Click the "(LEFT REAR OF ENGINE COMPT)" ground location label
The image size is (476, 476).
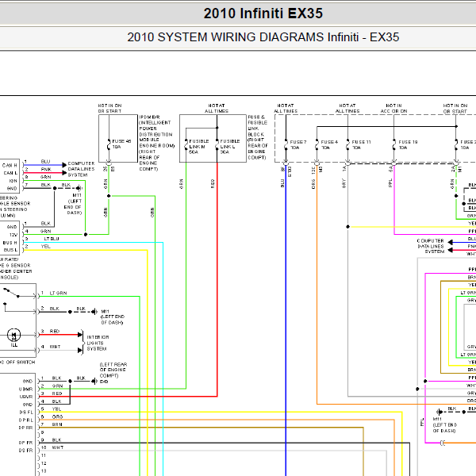click(113, 370)
